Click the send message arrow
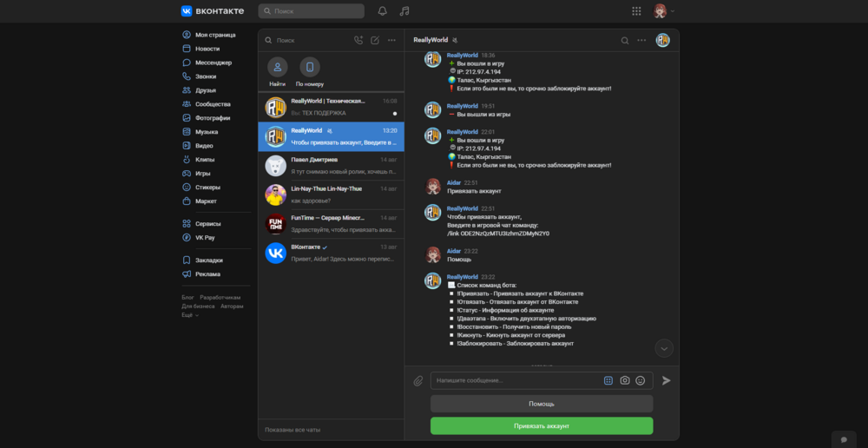The width and height of the screenshot is (868, 448). click(x=667, y=380)
